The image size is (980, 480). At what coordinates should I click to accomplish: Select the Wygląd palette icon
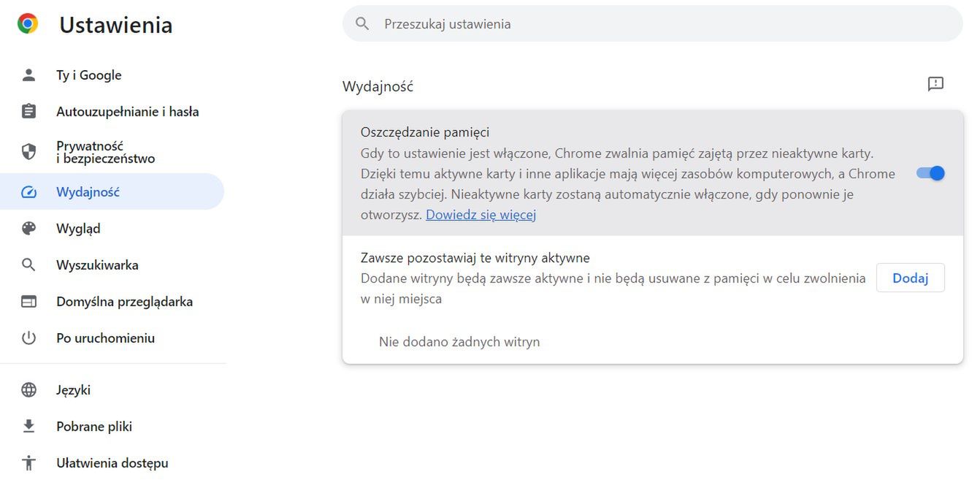28,228
